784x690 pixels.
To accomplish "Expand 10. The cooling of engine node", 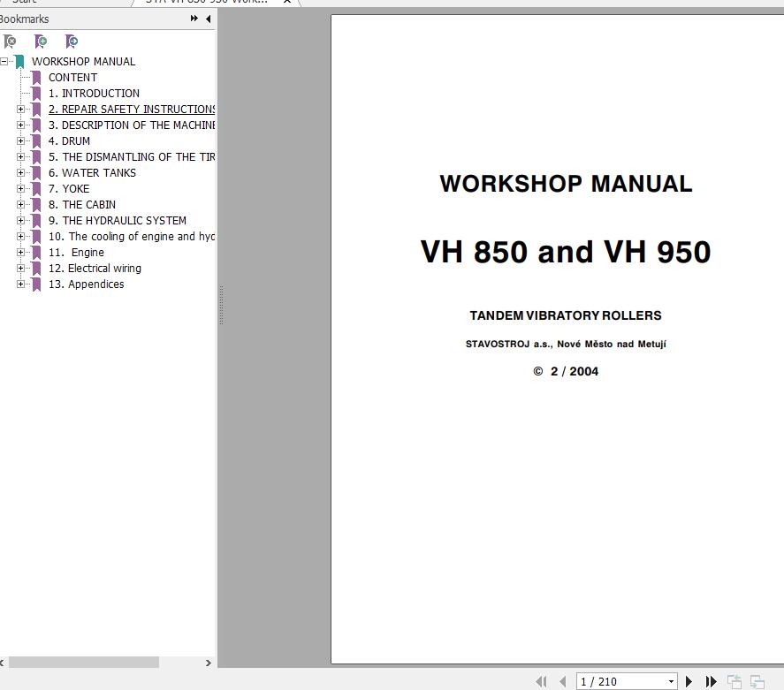I will tap(20, 236).
